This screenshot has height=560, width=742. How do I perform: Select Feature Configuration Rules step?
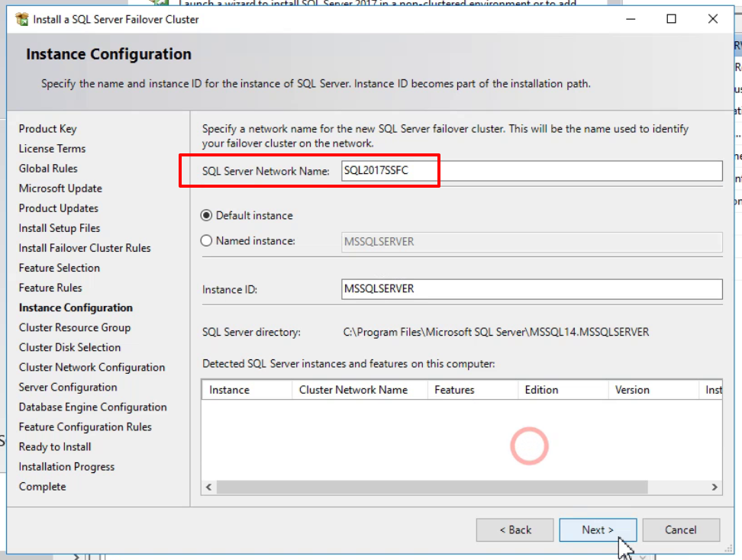point(85,426)
